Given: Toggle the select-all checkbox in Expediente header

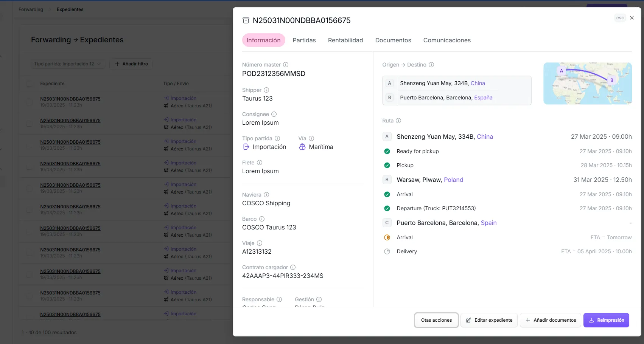Looking at the screenshot, I should click(x=29, y=84).
